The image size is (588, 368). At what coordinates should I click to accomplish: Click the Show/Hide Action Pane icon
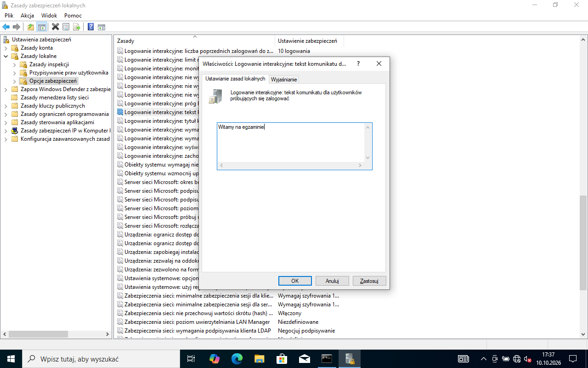[x=102, y=27]
